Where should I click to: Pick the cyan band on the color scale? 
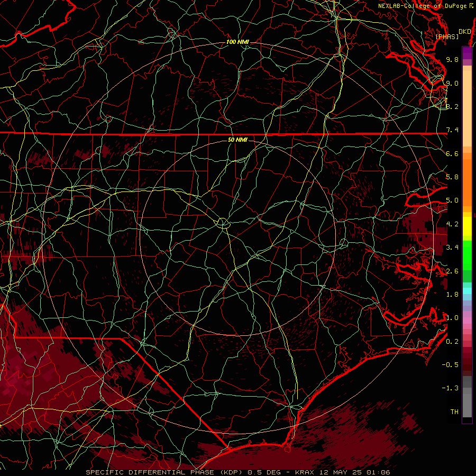pyautogui.click(x=467, y=291)
